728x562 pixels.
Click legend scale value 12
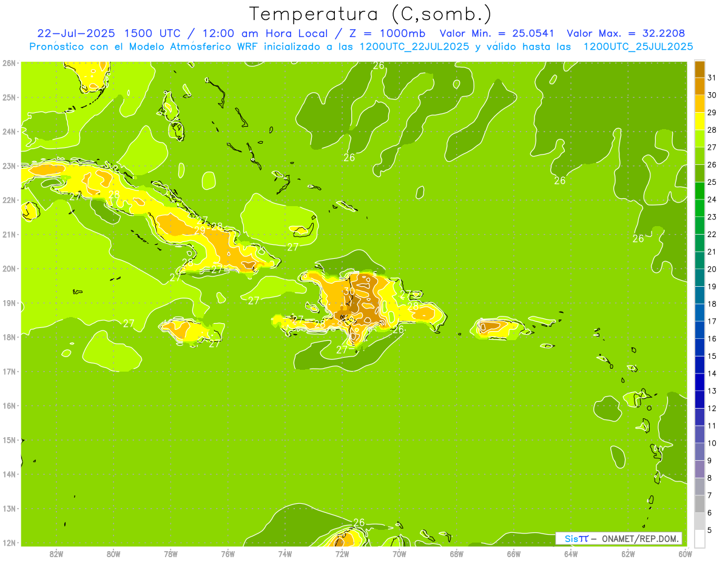(712, 408)
